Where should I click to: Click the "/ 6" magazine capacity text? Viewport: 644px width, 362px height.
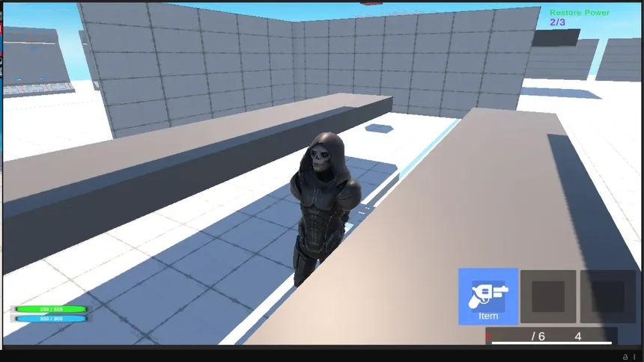[538, 337]
